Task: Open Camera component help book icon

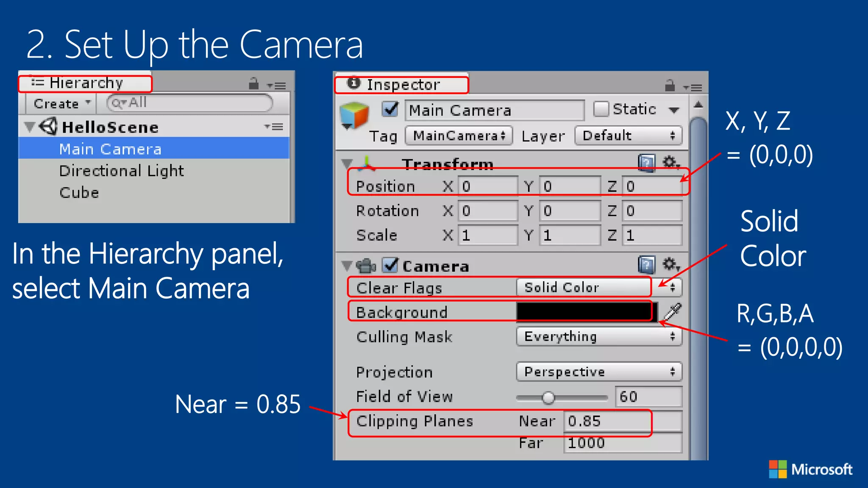Action: point(646,265)
